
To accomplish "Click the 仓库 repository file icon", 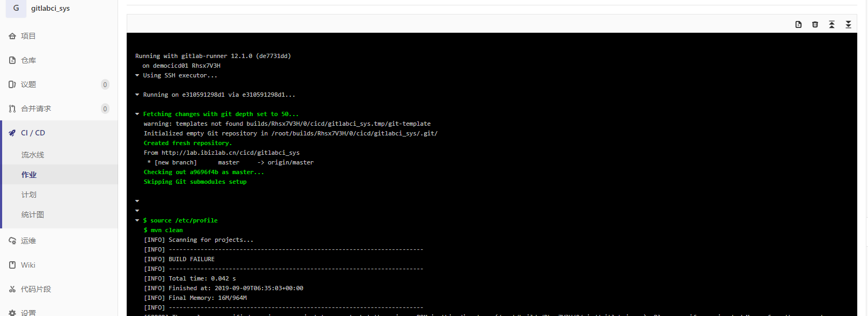I will [x=12, y=60].
